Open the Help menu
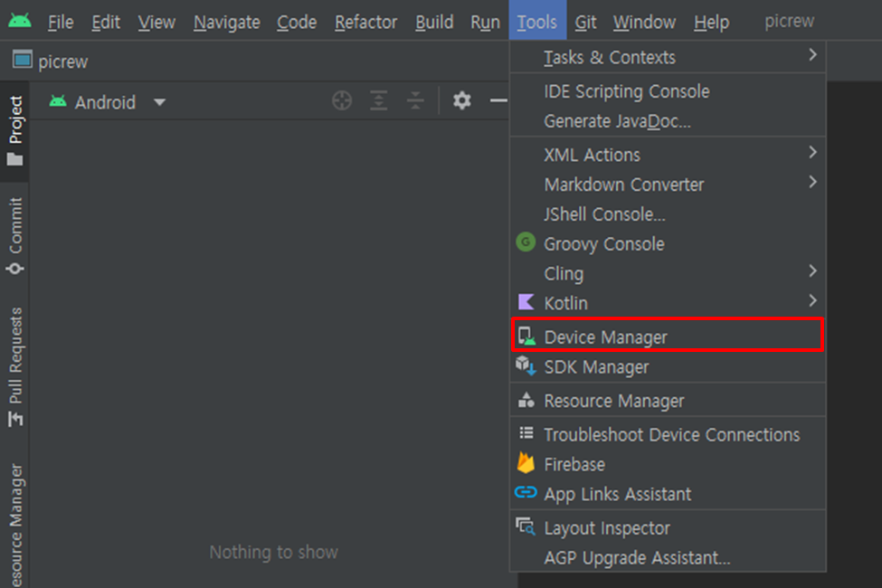This screenshot has width=882, height=588. click(711, 22)
